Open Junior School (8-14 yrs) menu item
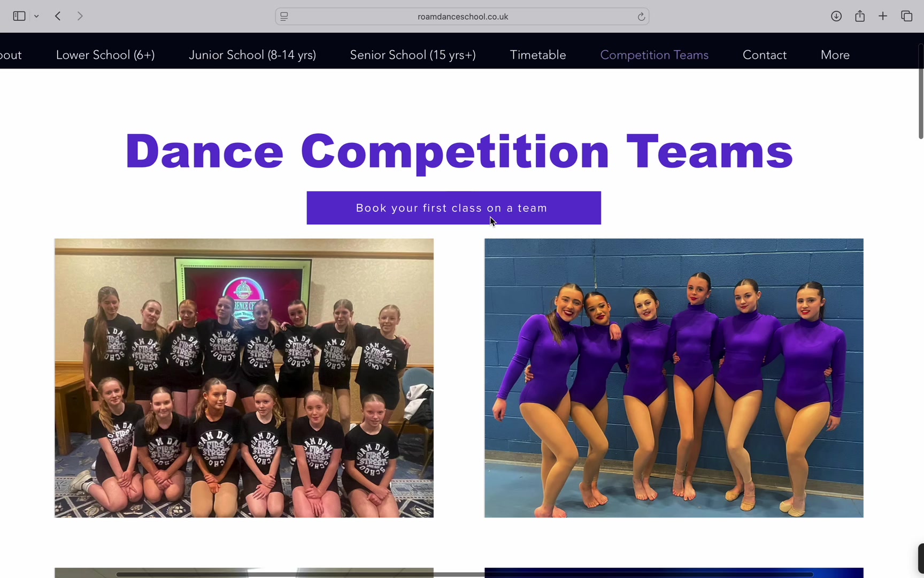 252,55
